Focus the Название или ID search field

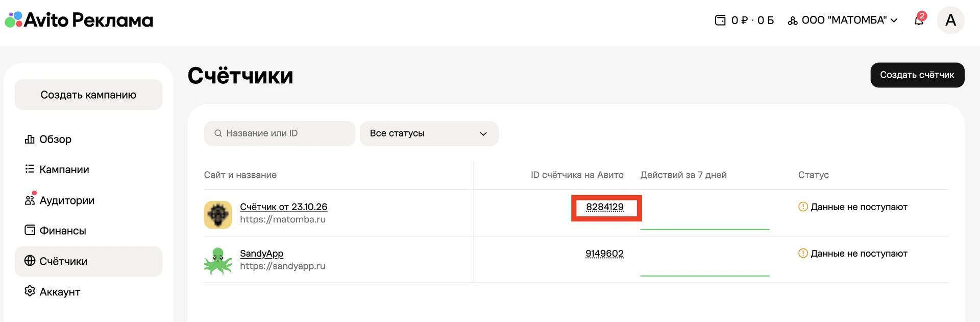point(280,133)
